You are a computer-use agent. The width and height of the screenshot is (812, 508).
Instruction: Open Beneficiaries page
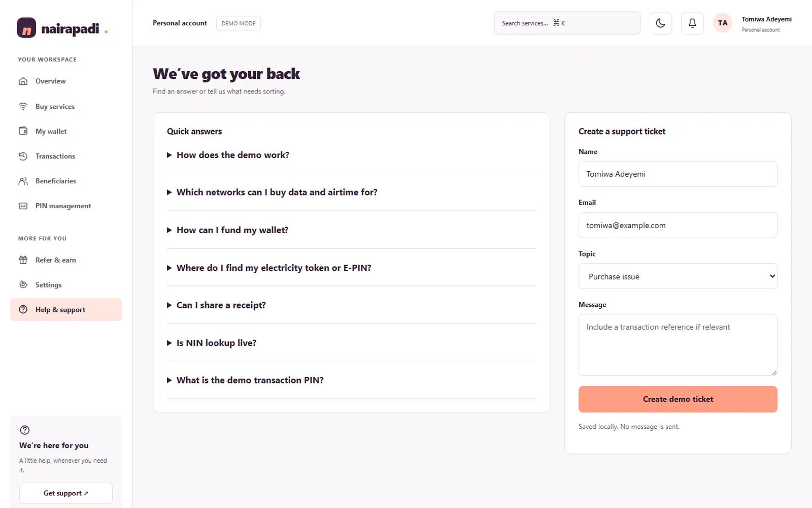click(66, 181)
